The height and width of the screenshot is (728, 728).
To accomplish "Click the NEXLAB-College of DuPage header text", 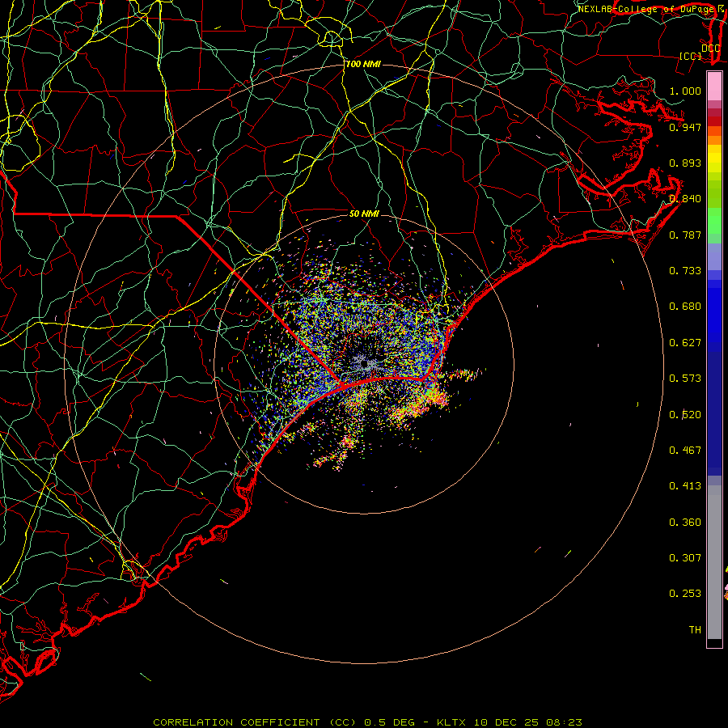I will click(x=648, y=9).
